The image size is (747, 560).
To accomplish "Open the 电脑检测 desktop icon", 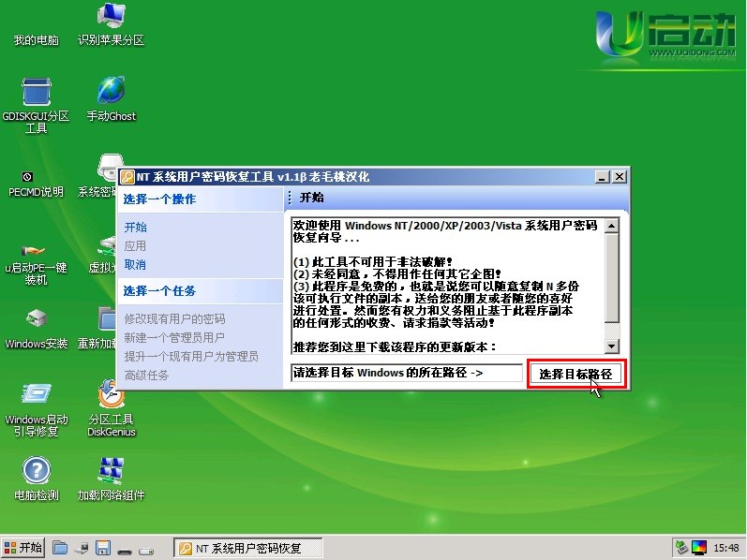I will tap(37, 479).
